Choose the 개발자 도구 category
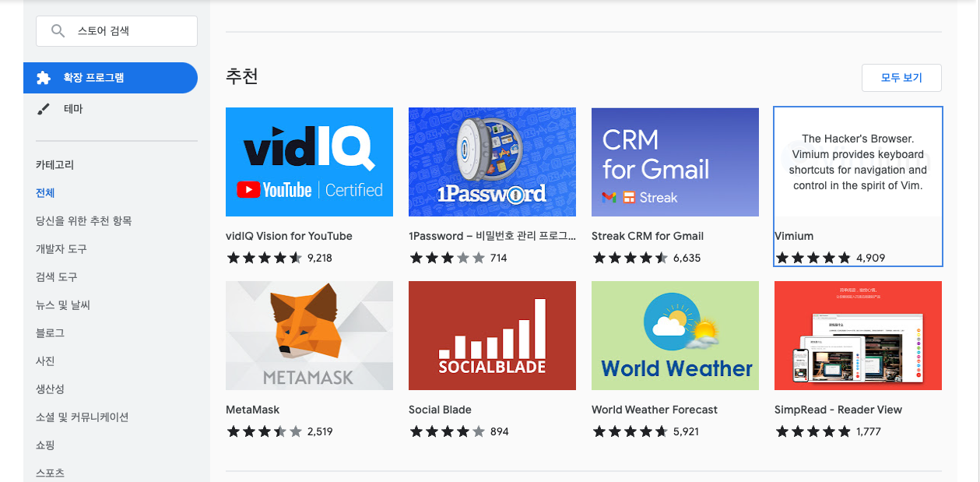Screen dimensions: 980x482 (x=61, y=249)
